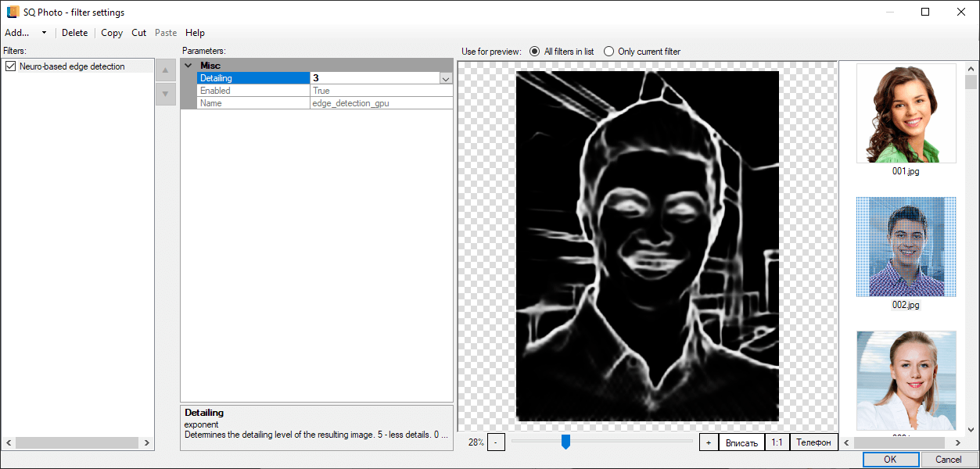The image size is (980, 469).
Task: Click the Enabled value True
Action: pos(382,91)
